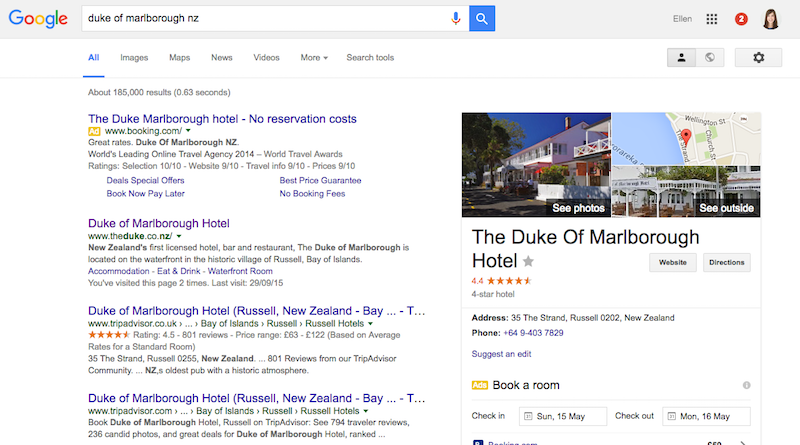The width and height of the screenshot is (800, 445).
Task: Open Best Price Guarantee sitelink
Action: tap(320, 180)
